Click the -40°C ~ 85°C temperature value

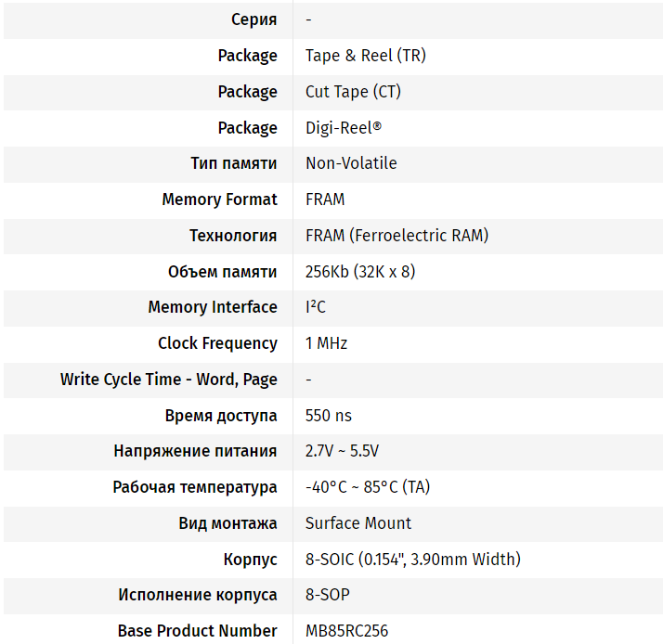click(368, 487)
